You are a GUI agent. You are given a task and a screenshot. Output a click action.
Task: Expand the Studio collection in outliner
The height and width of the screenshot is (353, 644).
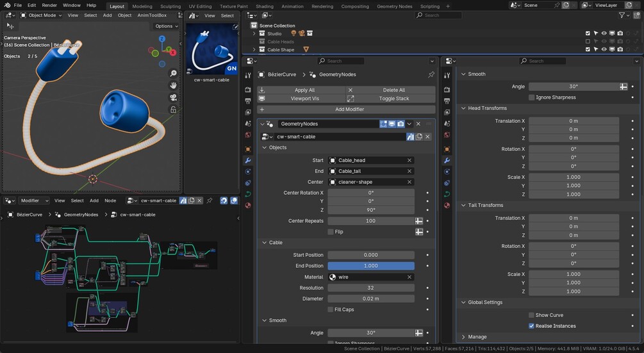pyautogui.click(x=254, y=33)
